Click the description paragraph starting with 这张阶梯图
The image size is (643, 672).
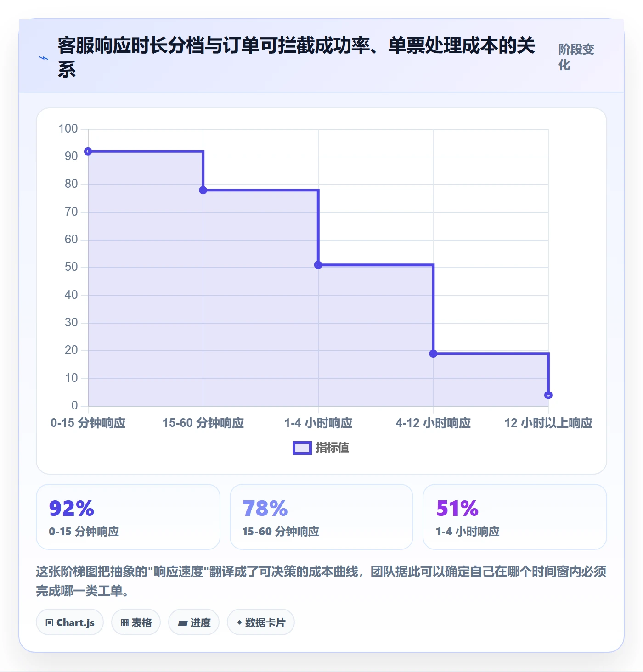[321, 581]
